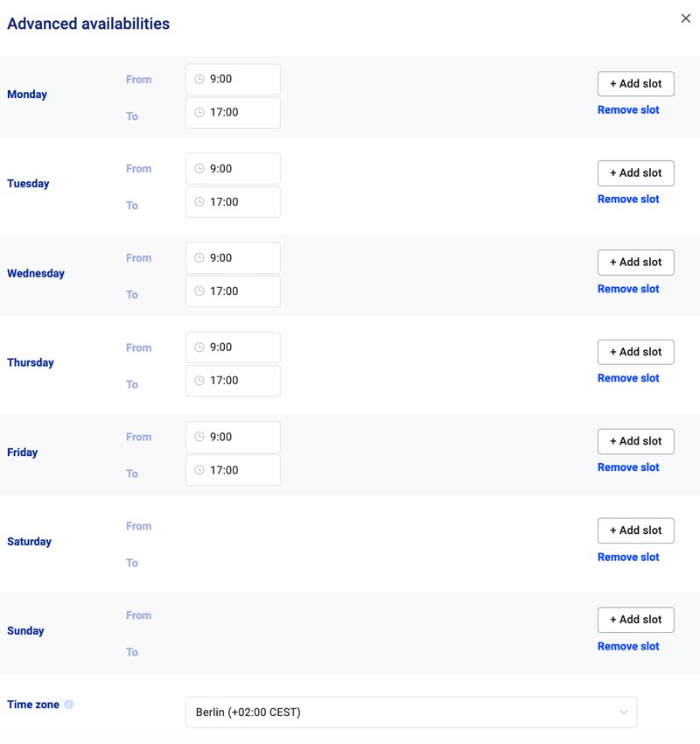Screen dimensions: 700x744
Task: Click the clock icon in Friday's To field
Action: point(200,470)
